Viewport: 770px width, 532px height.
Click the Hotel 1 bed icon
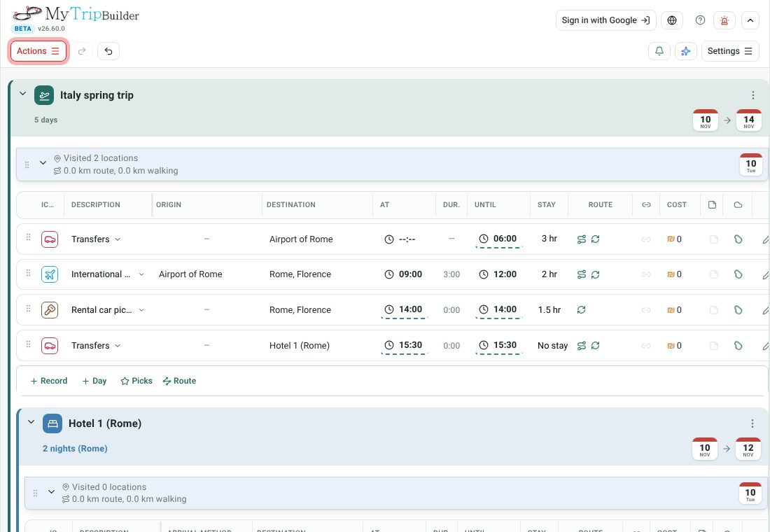(x=52, y=423)
